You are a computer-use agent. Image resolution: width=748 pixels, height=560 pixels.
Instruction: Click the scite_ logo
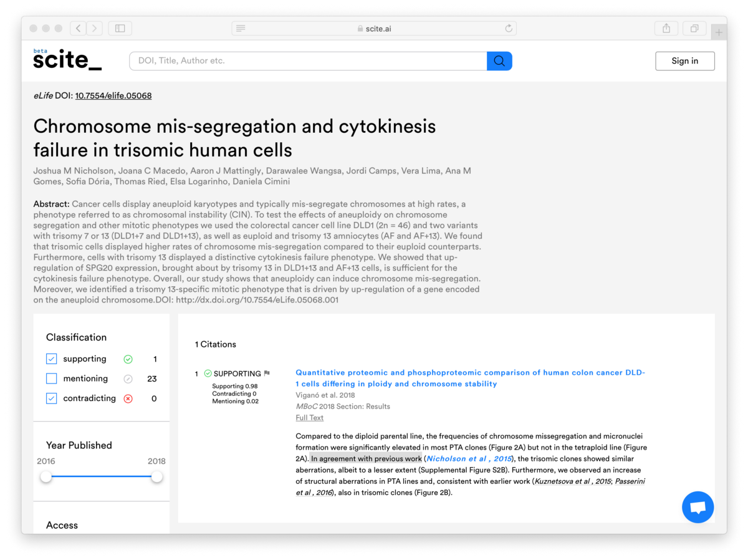click(x=67, y=60)
